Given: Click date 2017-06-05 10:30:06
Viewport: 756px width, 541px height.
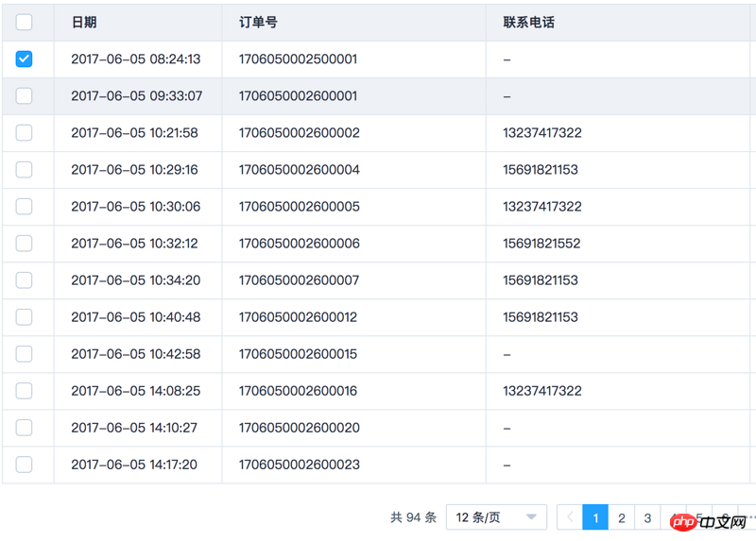Looking at the screenshot, I should click(x=136, y=206).
